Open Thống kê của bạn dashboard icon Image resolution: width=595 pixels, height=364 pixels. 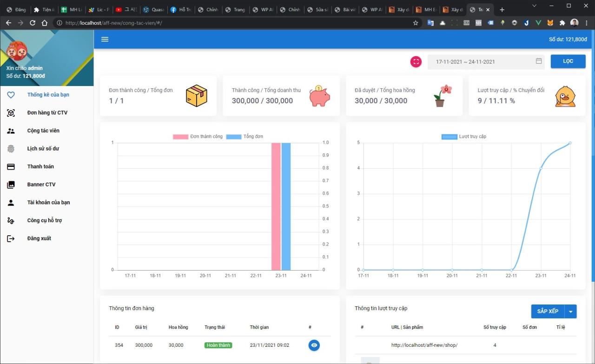tap(11, 94)
